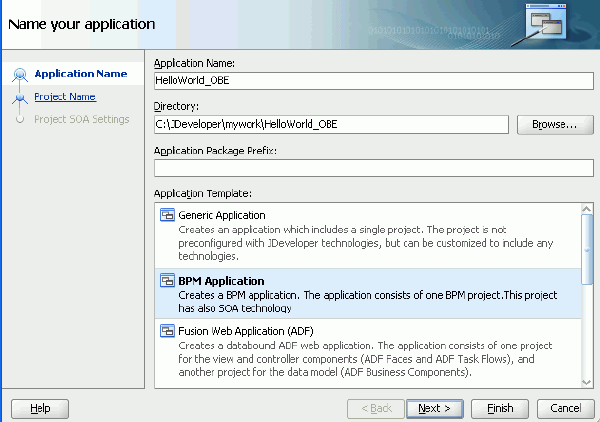Click the Project Name step bullet icon

[20, 97]
